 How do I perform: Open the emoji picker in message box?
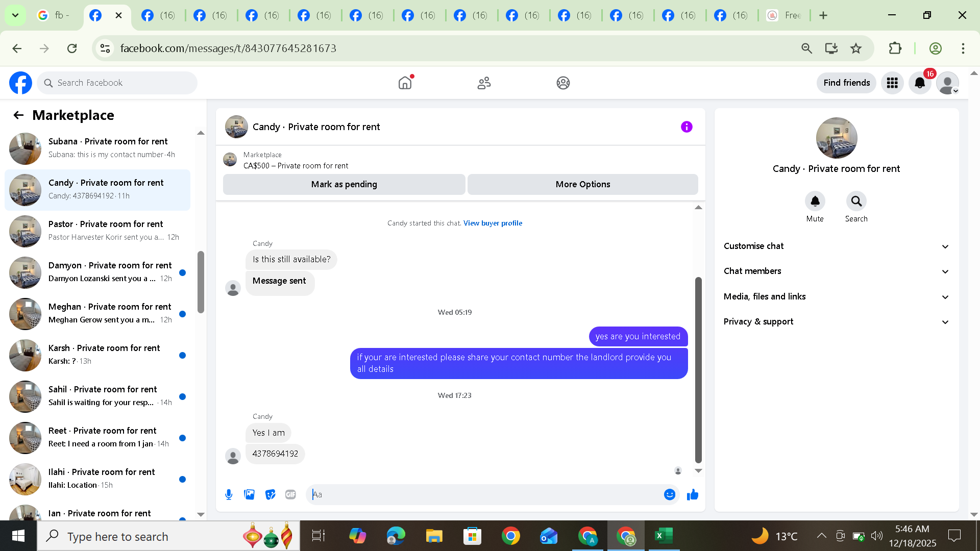click(670, 494)
